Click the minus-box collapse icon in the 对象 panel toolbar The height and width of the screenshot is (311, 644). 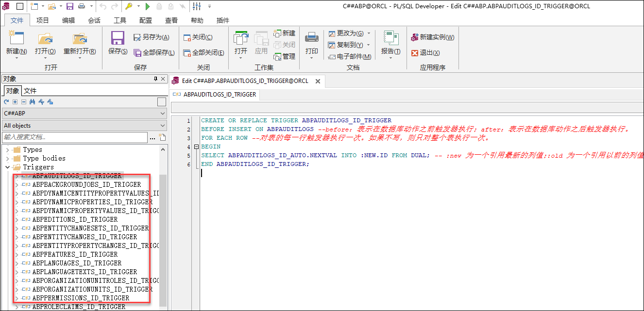pyautogui.click(x=23, y=102)
